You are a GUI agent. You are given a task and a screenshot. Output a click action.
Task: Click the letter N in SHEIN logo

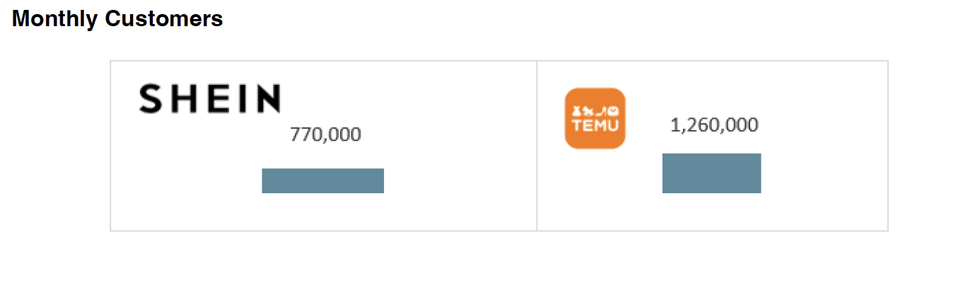[x=268, y=98]
